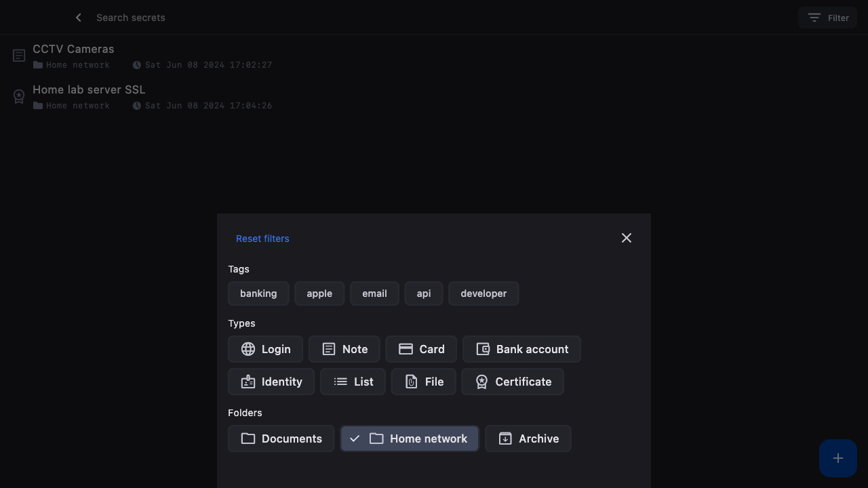Filter by Certificate type icon
Image resolution: width=868 pixels, height=488 pixels.
pyautogui.click(x=481, y=382)
